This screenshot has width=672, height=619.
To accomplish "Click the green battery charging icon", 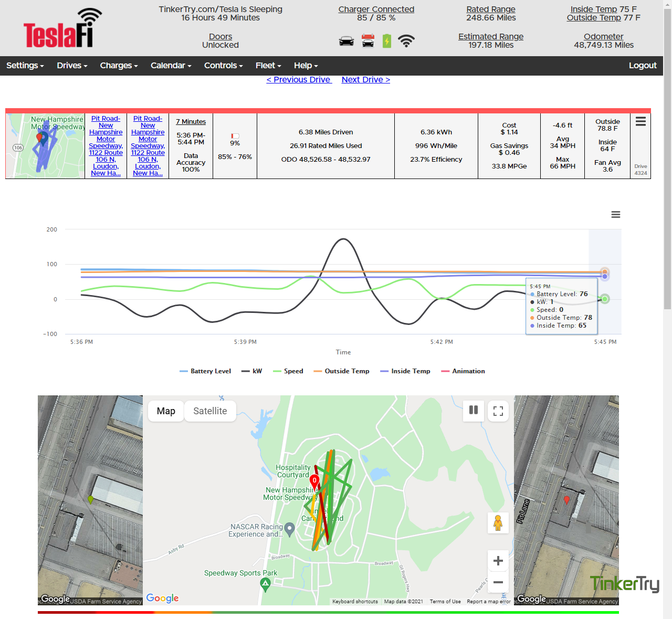I will 387,41.
